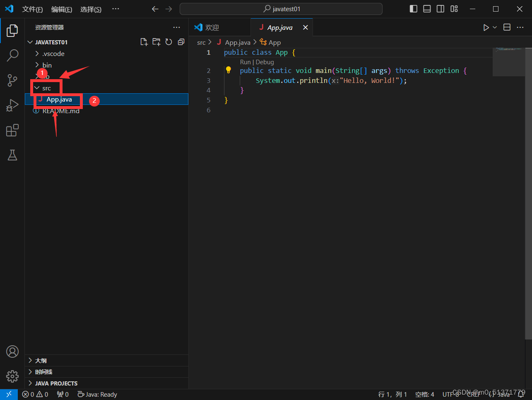Viewport: 532px width, 400px height.
Task: Open the Accounts menu icon
Action: point(12,352)
